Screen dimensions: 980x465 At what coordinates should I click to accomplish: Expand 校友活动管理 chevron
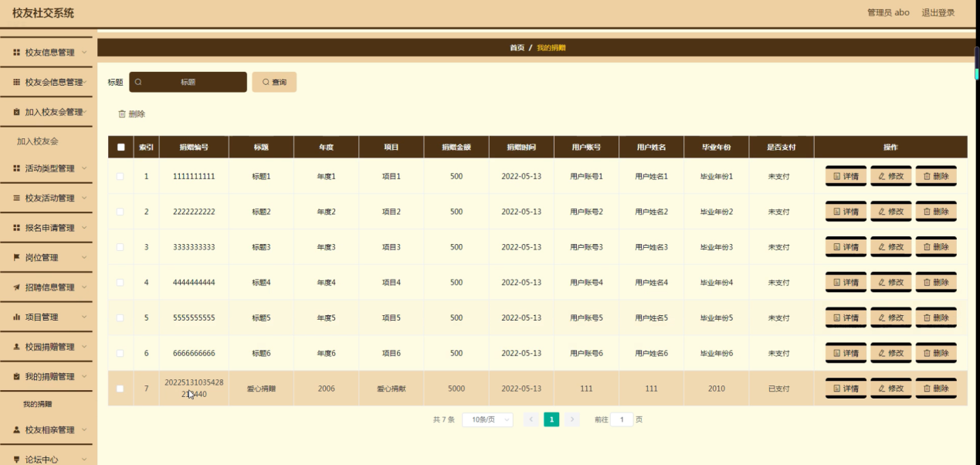coord(84,198)
